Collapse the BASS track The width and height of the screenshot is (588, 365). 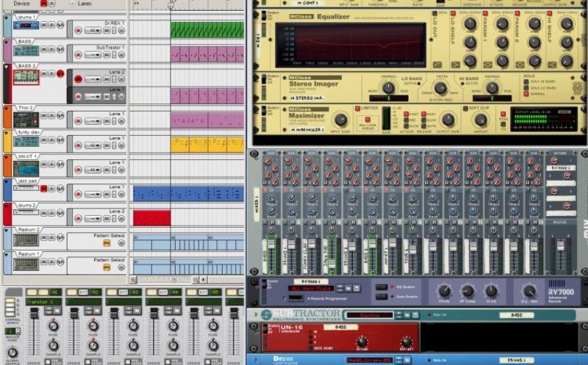coord(7,42)
